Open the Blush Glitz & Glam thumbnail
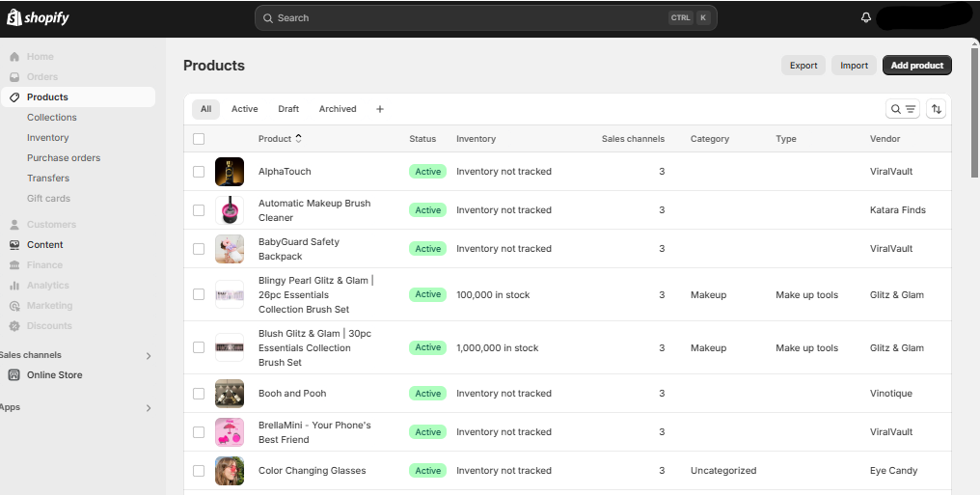The width and height of the screenshot is (980, 495). pos(230,347)
